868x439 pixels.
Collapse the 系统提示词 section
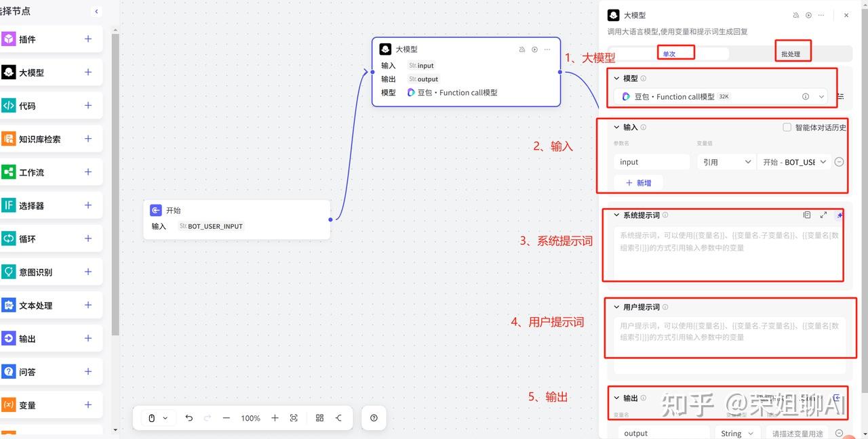click(x=618, y=215)
